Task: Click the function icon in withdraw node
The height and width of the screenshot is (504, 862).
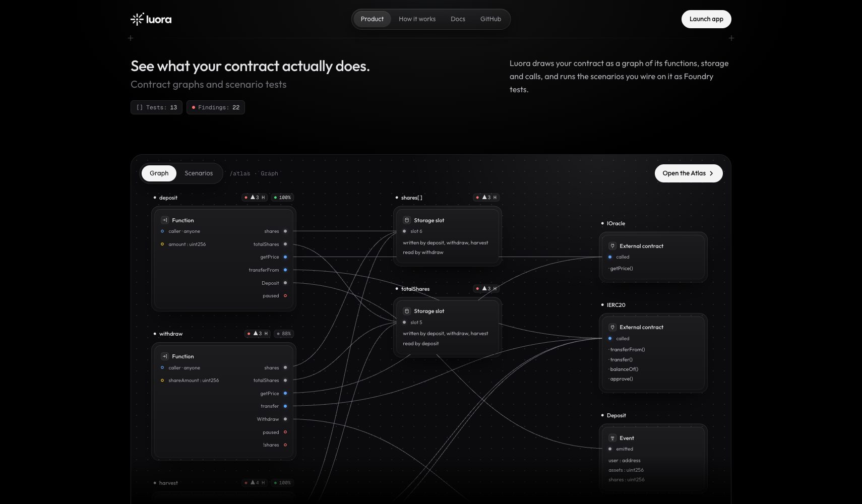Action: click(164, 356)
